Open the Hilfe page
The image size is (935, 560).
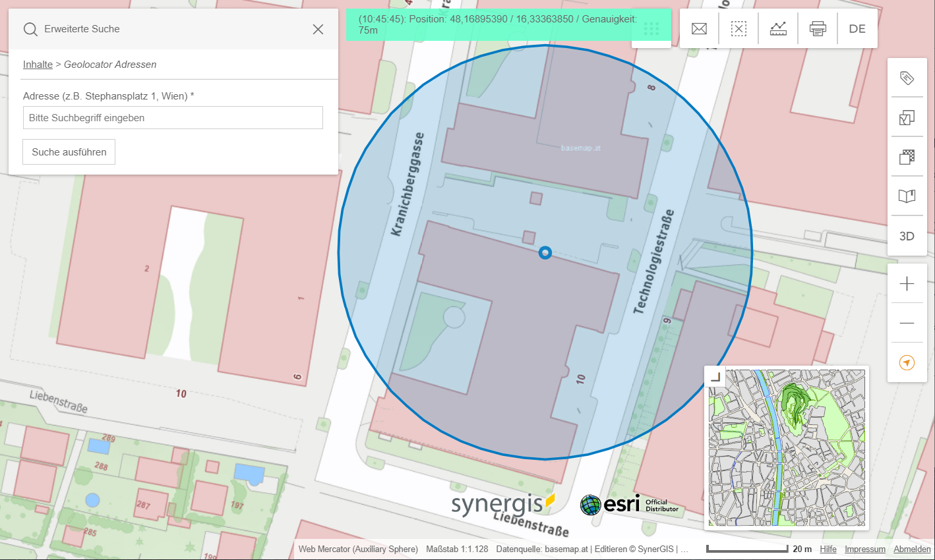pyautogui.click(x=828, y=549)
